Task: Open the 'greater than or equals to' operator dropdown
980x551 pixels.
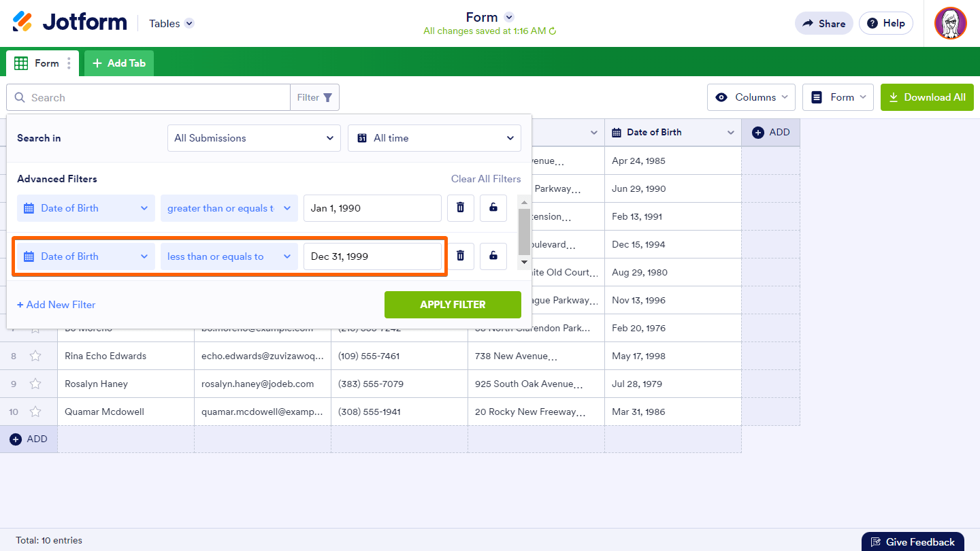Action: pos(229,208)
